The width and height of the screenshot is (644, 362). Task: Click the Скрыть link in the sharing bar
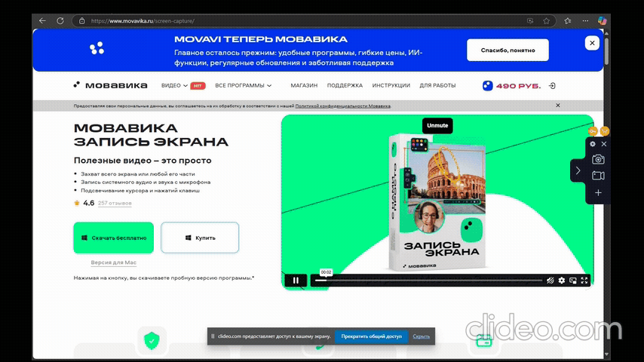[x=421, y=336]
